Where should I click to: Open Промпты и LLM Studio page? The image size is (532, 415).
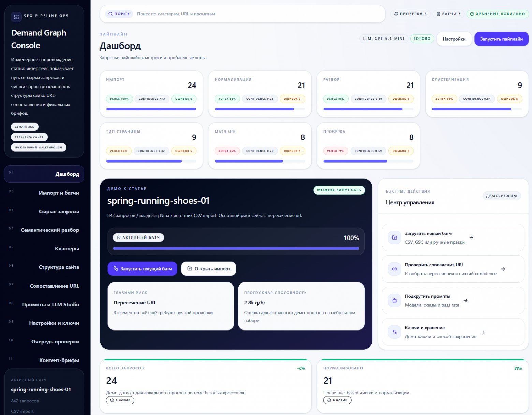point(50,305)
